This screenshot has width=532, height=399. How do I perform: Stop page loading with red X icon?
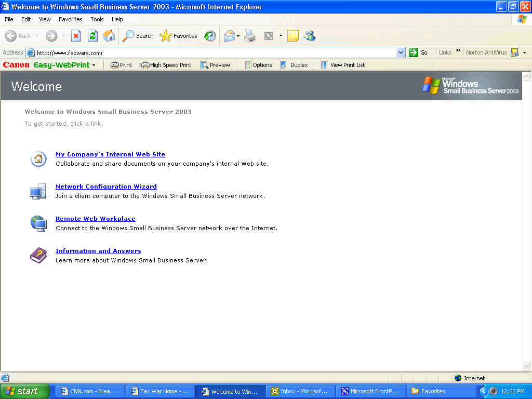tap(76, 36)
